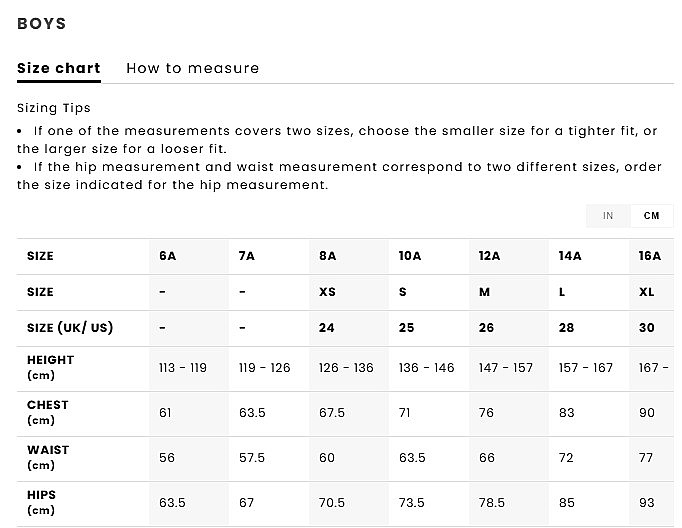Click the WAIST (cm) row label
682x528 pixels.
[48, 457]
